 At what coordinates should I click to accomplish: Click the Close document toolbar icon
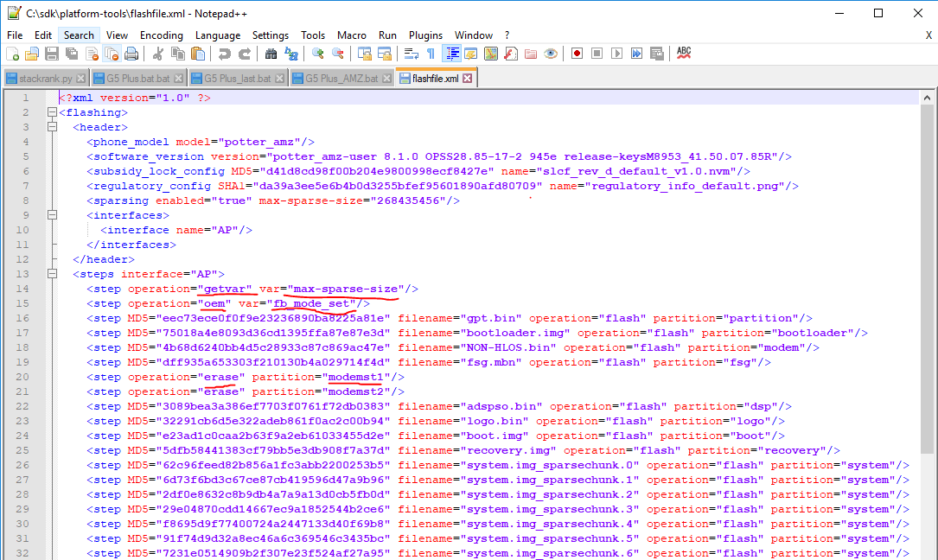(x=92, y=54)
